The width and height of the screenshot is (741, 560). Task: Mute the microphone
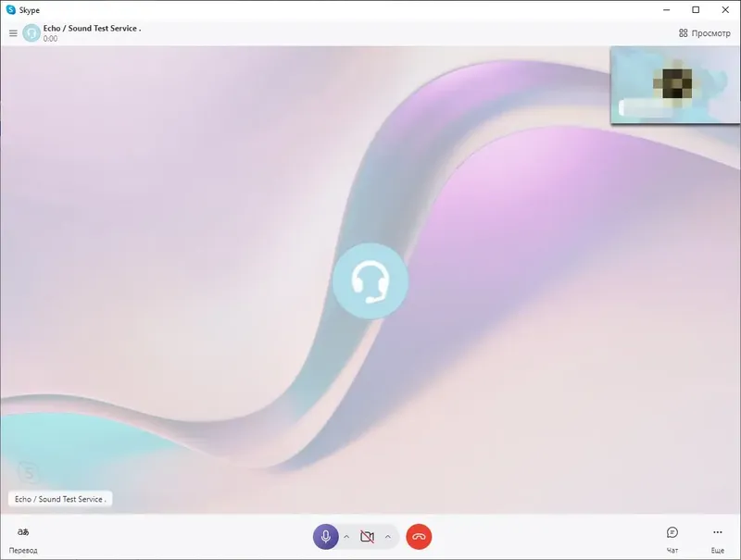click(326, 536)
